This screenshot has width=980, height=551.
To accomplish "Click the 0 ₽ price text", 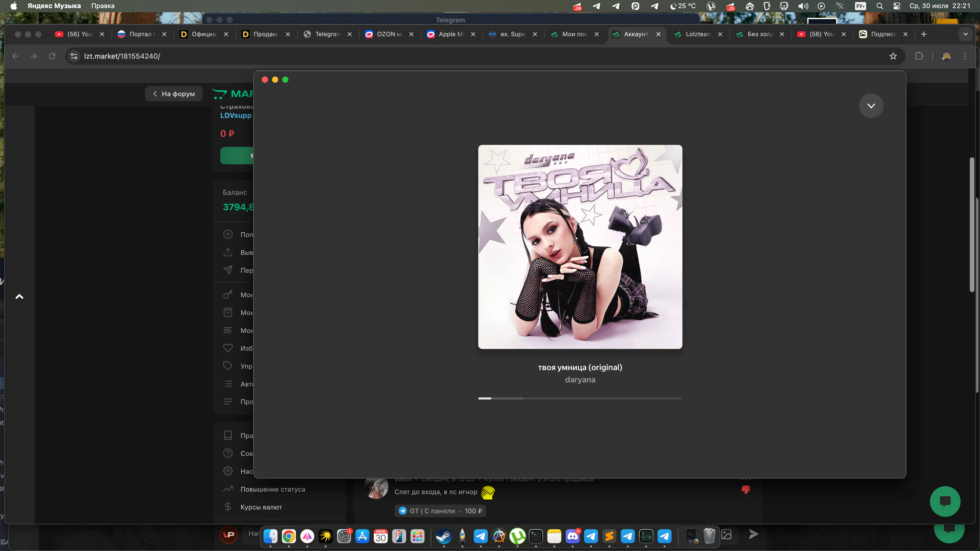I will (227, 133).
